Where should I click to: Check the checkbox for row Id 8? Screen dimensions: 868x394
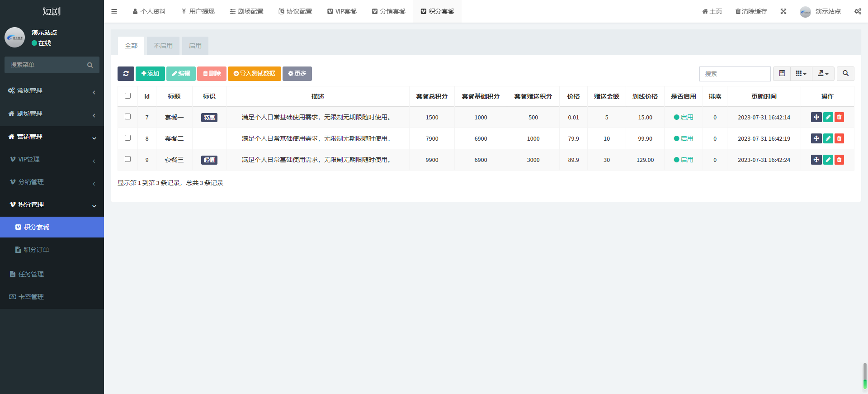[x=127, y=138]
